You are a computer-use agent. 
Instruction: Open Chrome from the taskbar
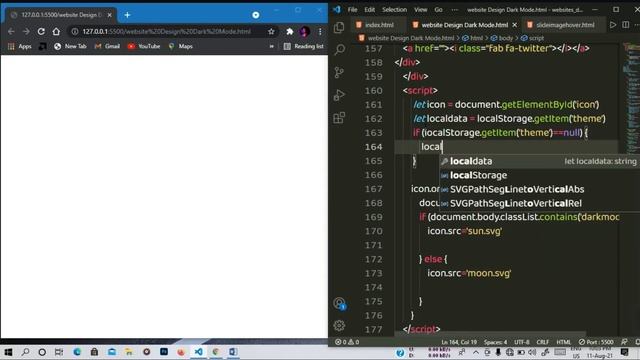(216, 352)
